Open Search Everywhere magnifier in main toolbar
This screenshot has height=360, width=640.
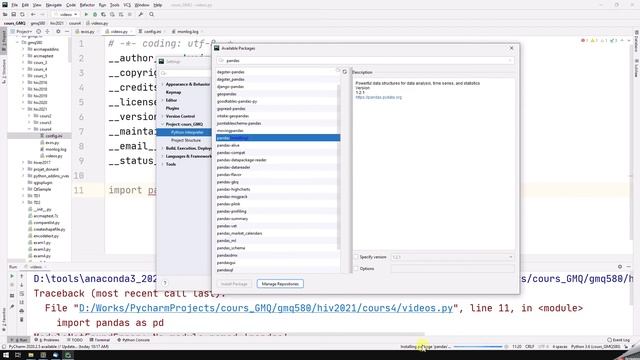[151, 14]
